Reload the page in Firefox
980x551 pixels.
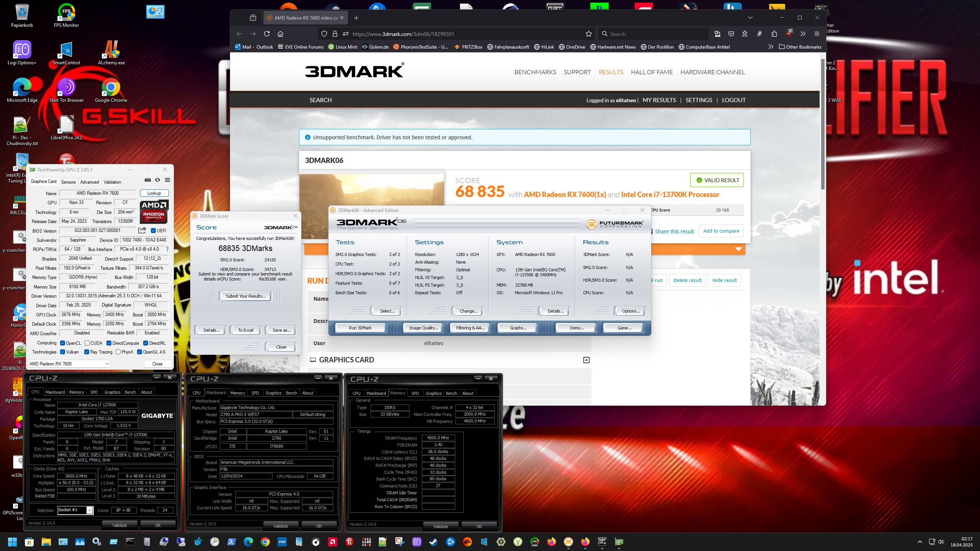click(x=267, y=34)
